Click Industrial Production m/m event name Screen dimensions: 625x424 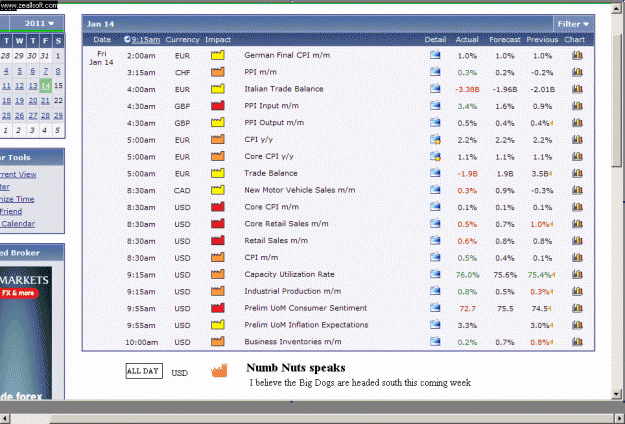(293, 291)
